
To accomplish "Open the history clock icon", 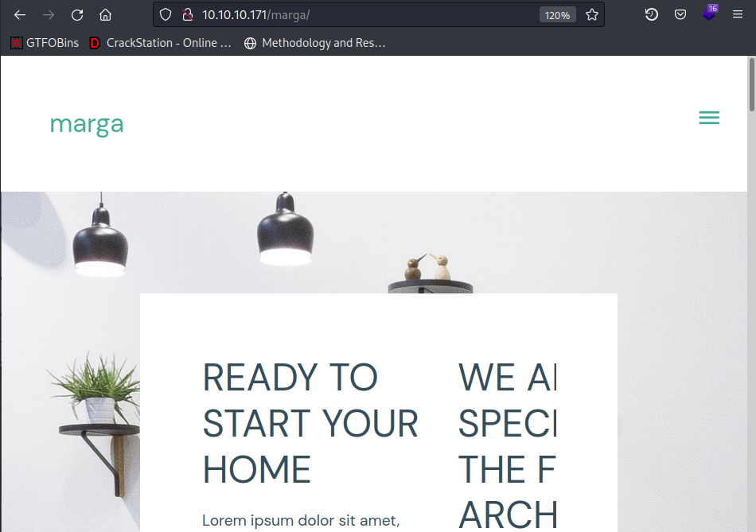I will click(x=652, y=15).
